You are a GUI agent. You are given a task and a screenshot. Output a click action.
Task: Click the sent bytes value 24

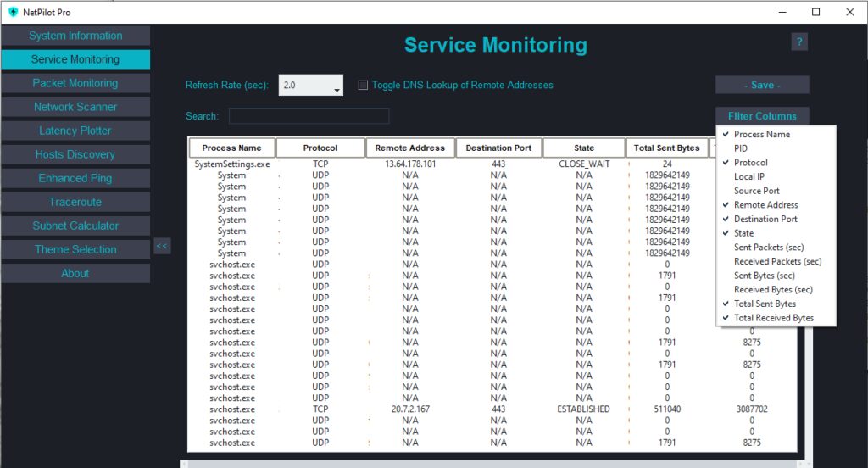click(667, 164)
